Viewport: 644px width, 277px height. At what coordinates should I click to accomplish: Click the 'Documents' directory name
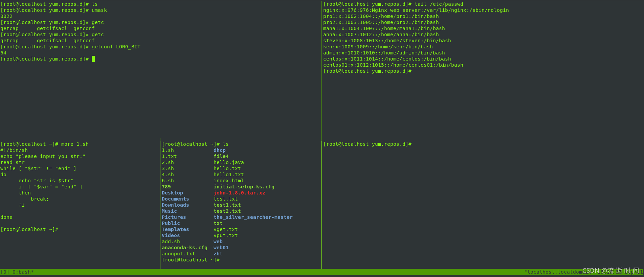click(x=175, y=199)
